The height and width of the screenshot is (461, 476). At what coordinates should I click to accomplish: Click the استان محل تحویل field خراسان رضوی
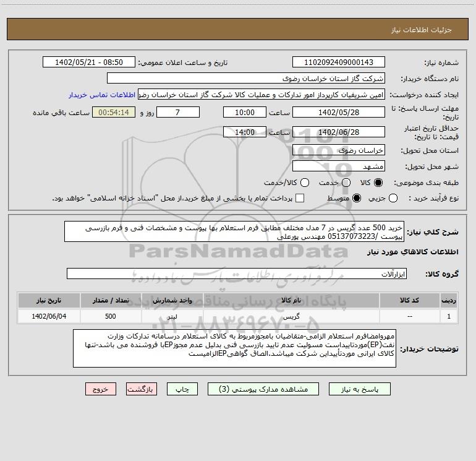click(339, 150)
